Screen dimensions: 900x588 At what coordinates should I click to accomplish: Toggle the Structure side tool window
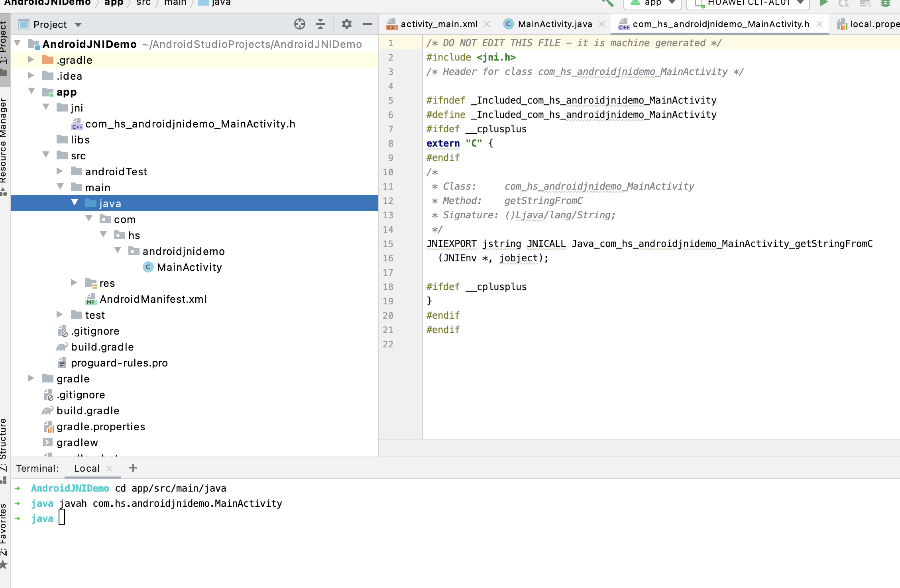point(4,444)
